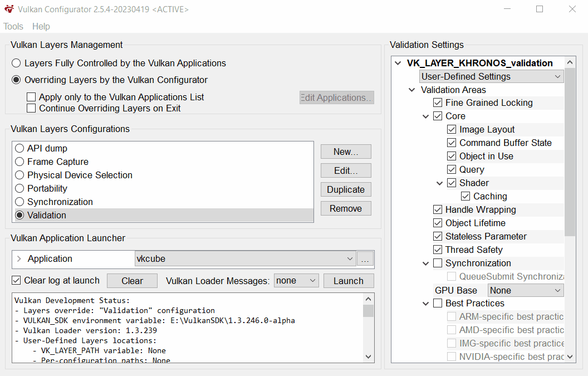
Task: Select the Physical Device Selection configuration
Action: [19, 175]
